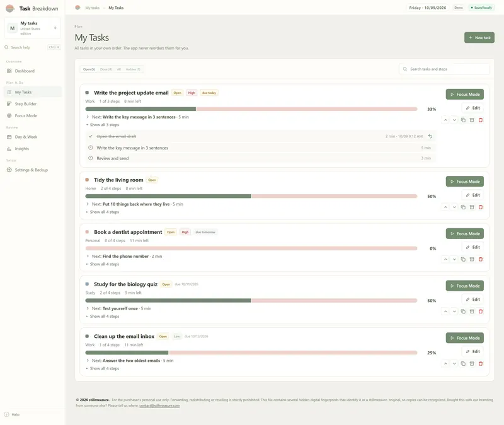Duplicate the Tidy the living room task
Viewport: 504px width, 425px height.
463,207
